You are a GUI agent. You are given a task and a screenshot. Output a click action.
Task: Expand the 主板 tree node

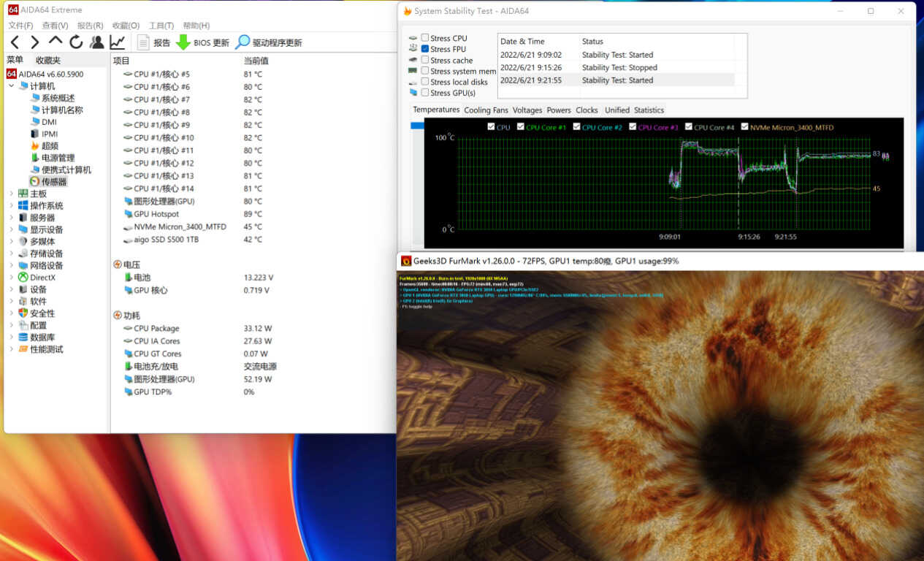pos(11,194)
